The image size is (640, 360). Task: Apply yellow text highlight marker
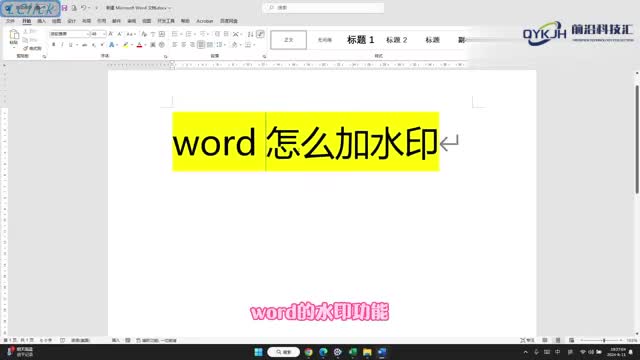[x=125, y=45]
